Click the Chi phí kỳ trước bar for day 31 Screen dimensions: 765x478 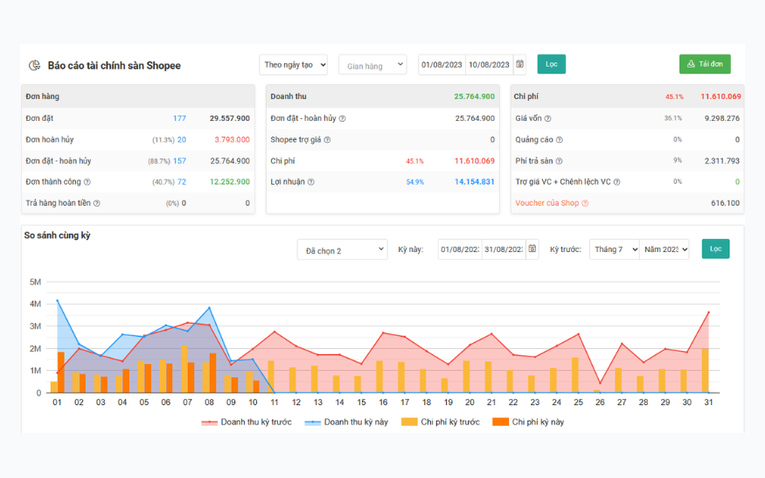click(x=705, y=371)
